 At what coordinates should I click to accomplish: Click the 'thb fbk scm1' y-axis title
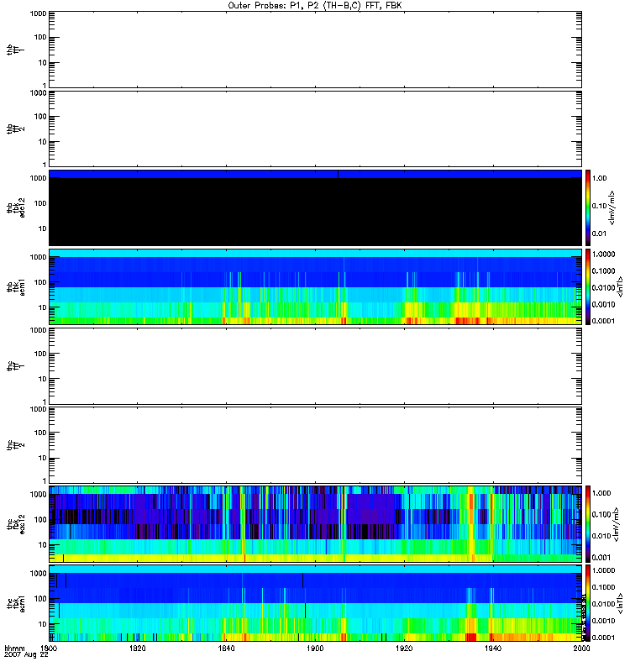16,287
